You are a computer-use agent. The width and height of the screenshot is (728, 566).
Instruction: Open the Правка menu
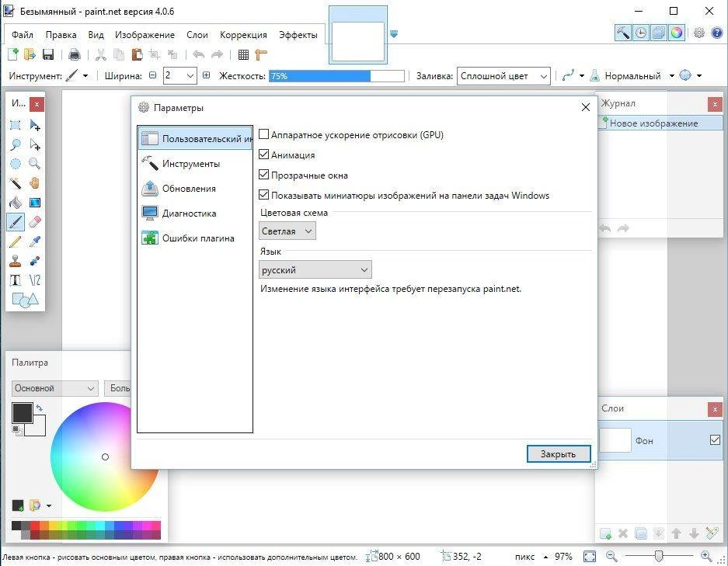click(x=61, y=35)
